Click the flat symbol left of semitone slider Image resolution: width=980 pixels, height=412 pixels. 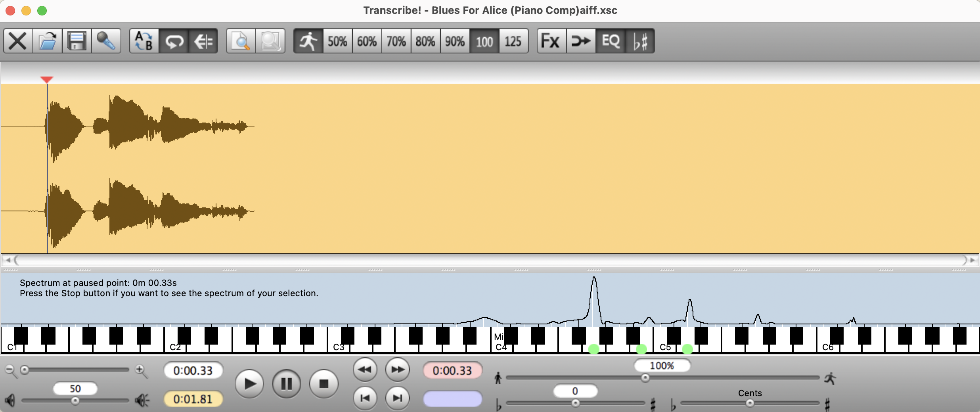499,405
